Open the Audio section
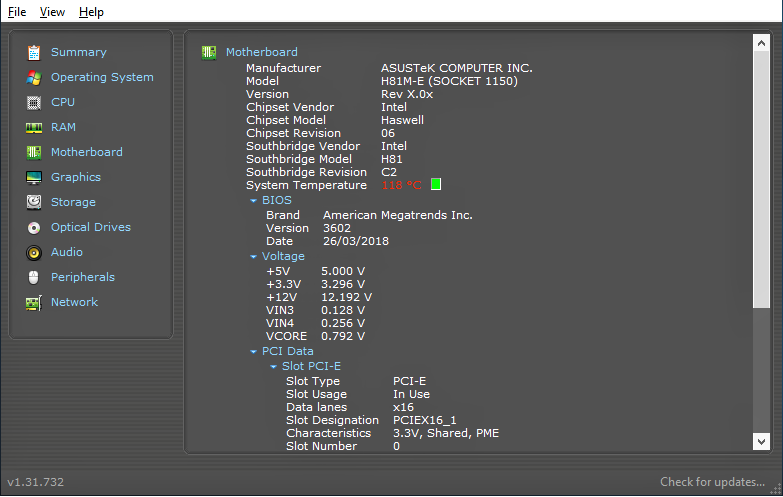 coord(66,252)
